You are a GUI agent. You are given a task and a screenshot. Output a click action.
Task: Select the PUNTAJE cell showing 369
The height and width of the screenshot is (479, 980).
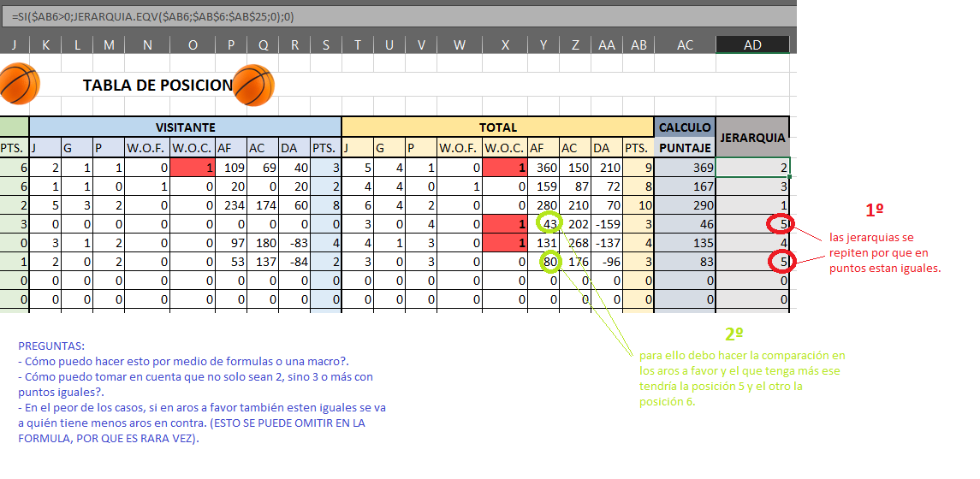[x=685, y=169]
